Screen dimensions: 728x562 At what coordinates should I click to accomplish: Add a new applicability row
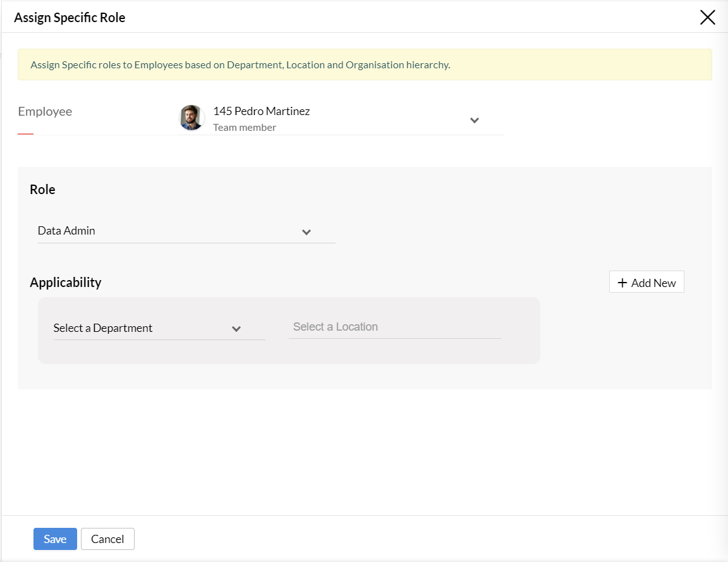pyautogui.click(x=646, y=283)
